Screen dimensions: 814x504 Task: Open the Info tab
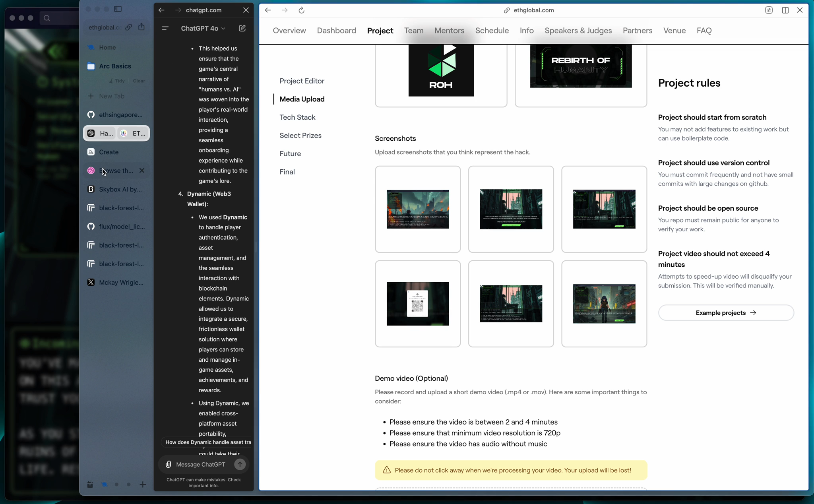point(527,31)
